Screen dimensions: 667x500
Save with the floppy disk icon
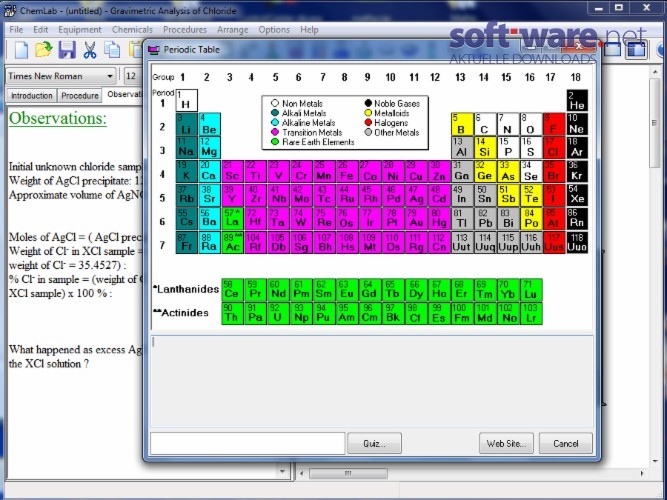tap(67, 50)
